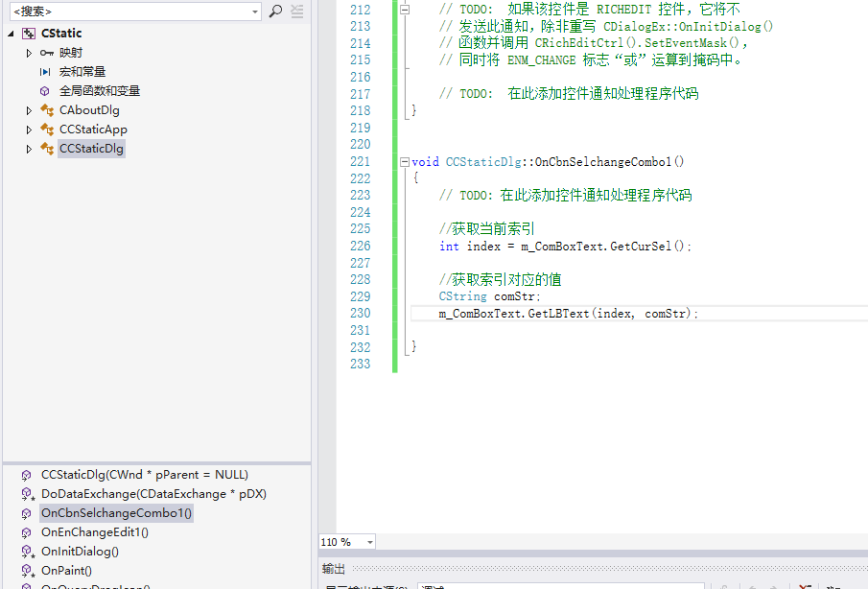Click the 输出 panel title

tap(333, 569)
